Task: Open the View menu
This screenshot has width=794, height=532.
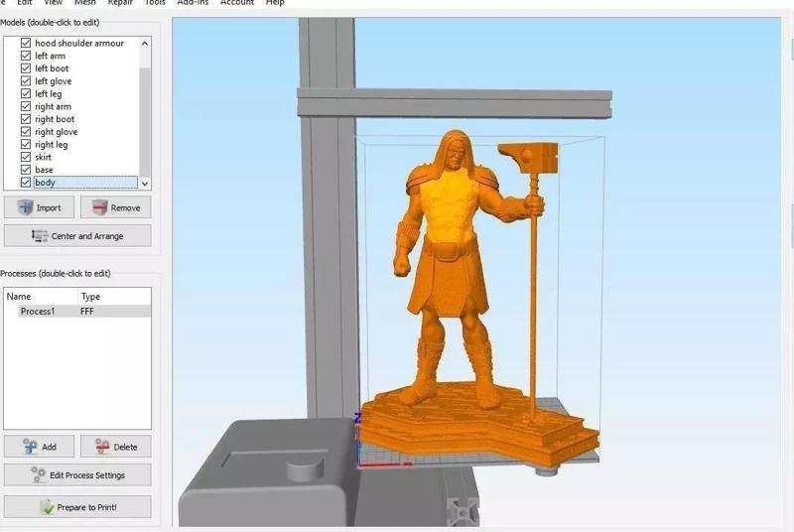Action: 54,3
